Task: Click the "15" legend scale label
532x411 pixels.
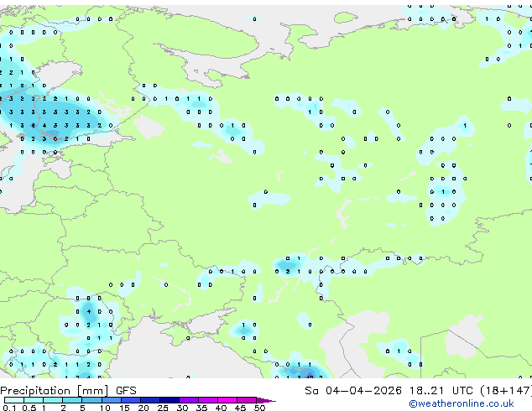Action: [124, 408]
